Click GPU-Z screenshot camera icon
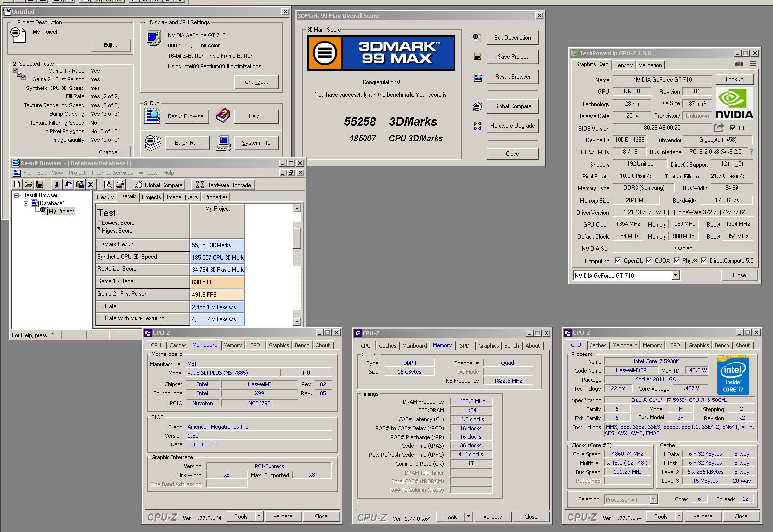Screen dimensions: 773x532 coord(739,64)
